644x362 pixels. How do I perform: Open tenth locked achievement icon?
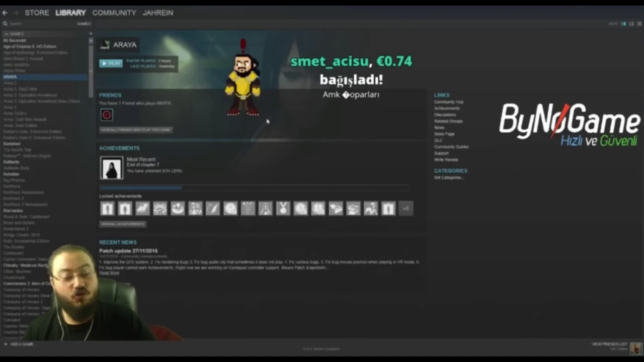tap(266, 208)
